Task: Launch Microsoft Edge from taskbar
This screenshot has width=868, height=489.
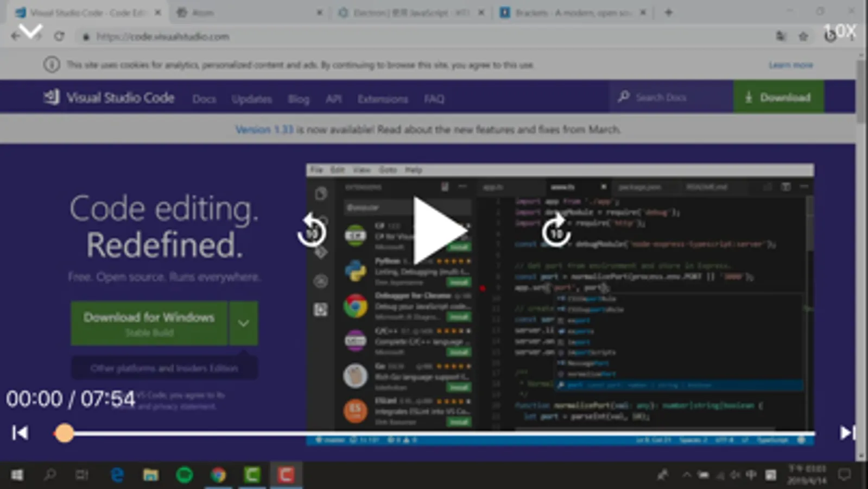Action: (117, 475)
